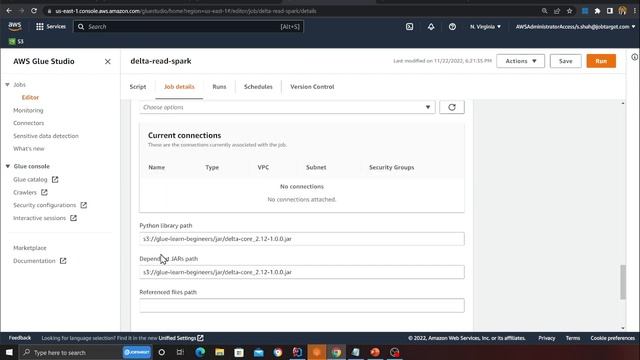Click the page vertical scrollbar thumb
Viewport: 640px width, 360px height.
click(623, 282)
